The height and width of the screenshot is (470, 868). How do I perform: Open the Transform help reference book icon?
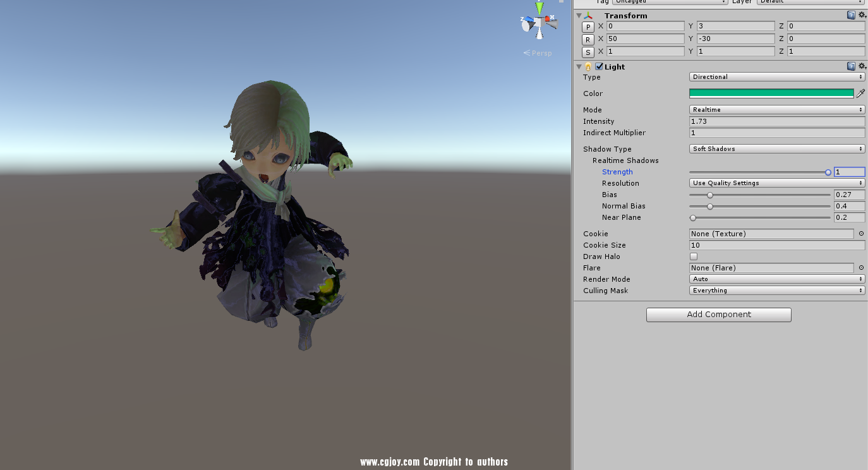click(851, 15)
